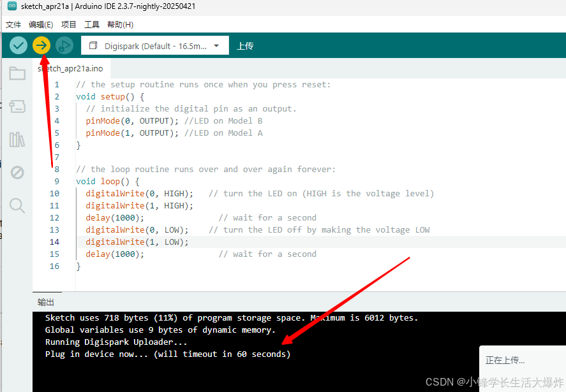566x392 pixels.
Task: Open the 编辑(E) menu
Action: [41, 24]
